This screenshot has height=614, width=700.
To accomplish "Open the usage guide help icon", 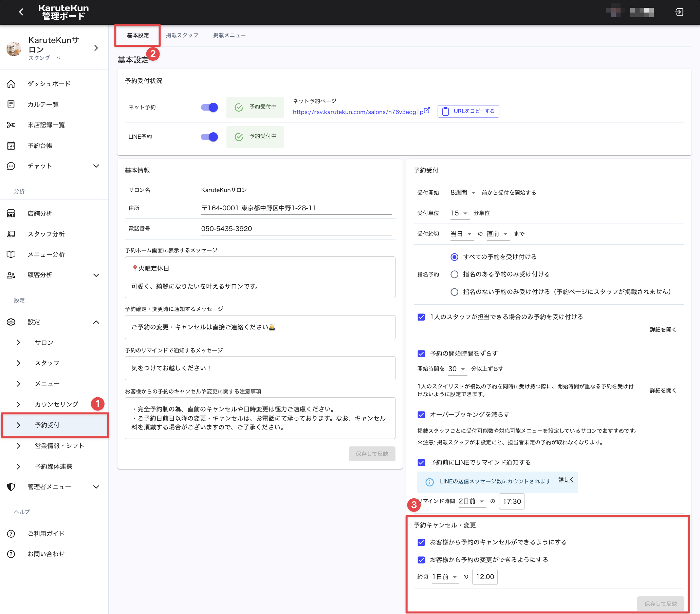I will pos(11,534).
